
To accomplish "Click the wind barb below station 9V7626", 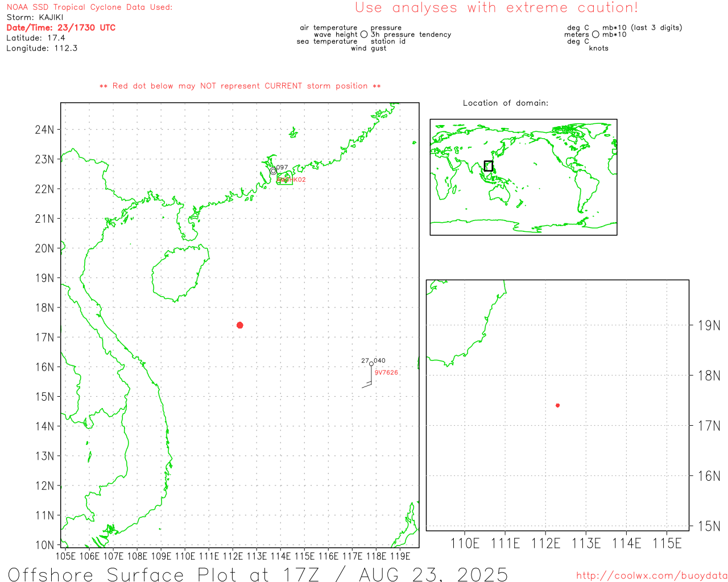I will [367, 376].
